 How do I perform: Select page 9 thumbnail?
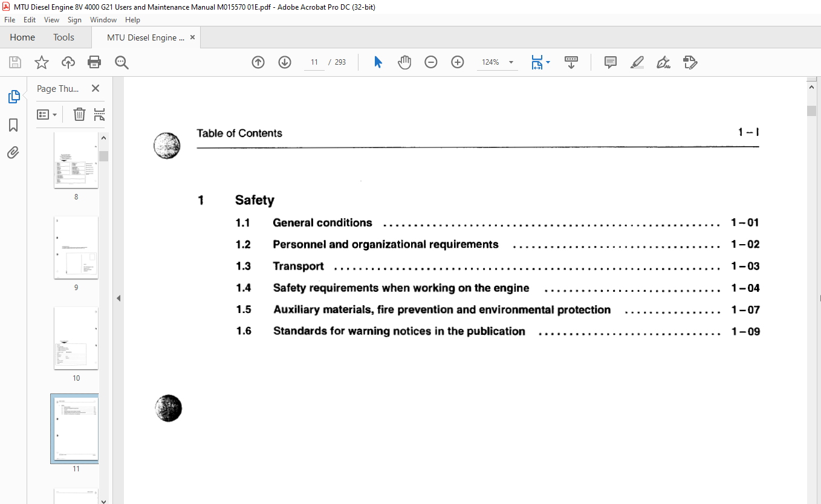[x=76, y=247]
